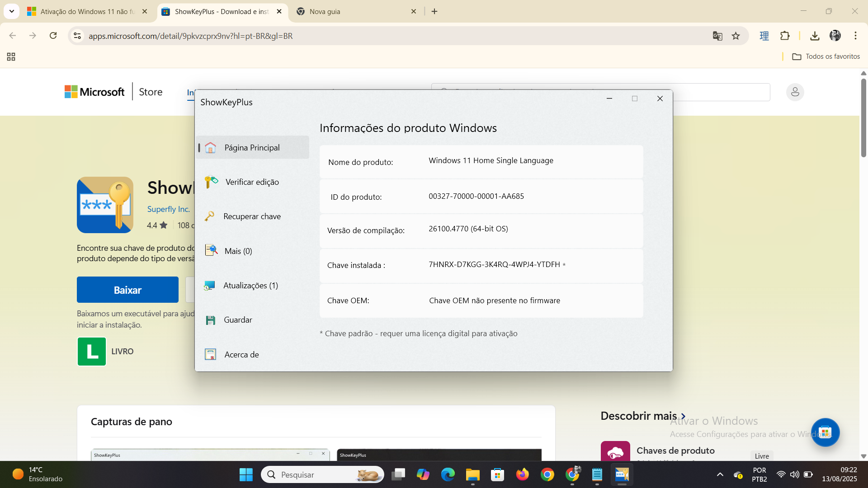The image size is (868, 488).
Task: Minimize the ShowKeyPlus window
Action: click(x=609, y=99)
